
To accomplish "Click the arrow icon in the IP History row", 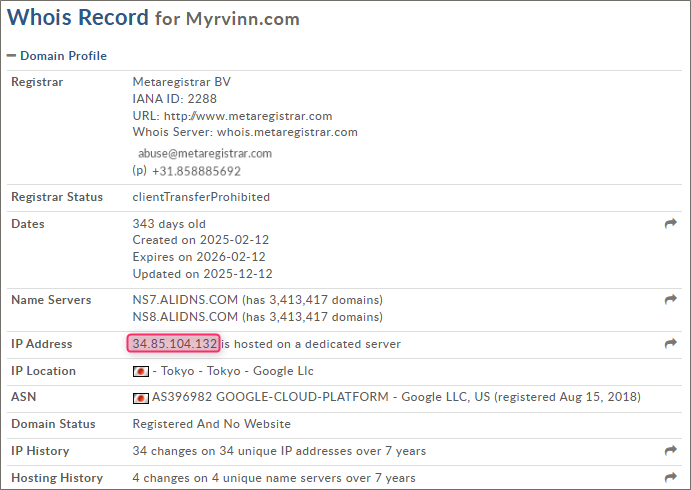I will [670, 452].
